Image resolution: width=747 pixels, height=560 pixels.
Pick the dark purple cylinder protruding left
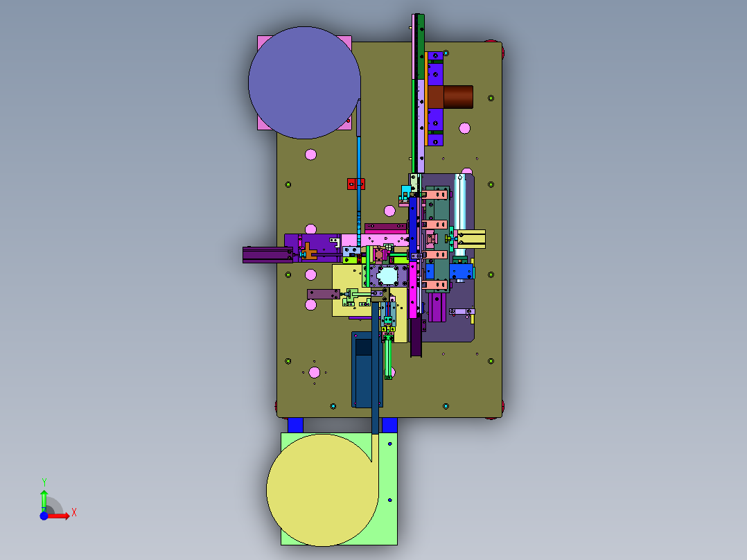tap(267, 255)
